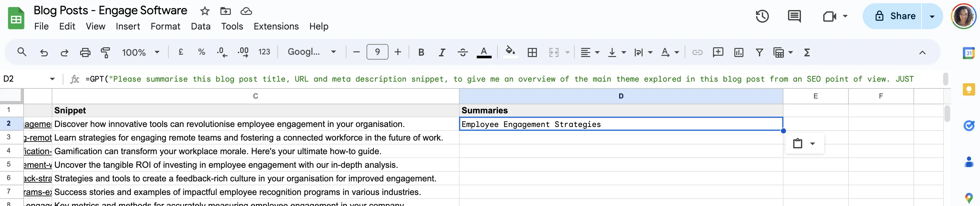Image resolution: width=980 pixels, height=206 pixels.
Task: Open more number formats 123 menu
Action: (x=264, y=52)
